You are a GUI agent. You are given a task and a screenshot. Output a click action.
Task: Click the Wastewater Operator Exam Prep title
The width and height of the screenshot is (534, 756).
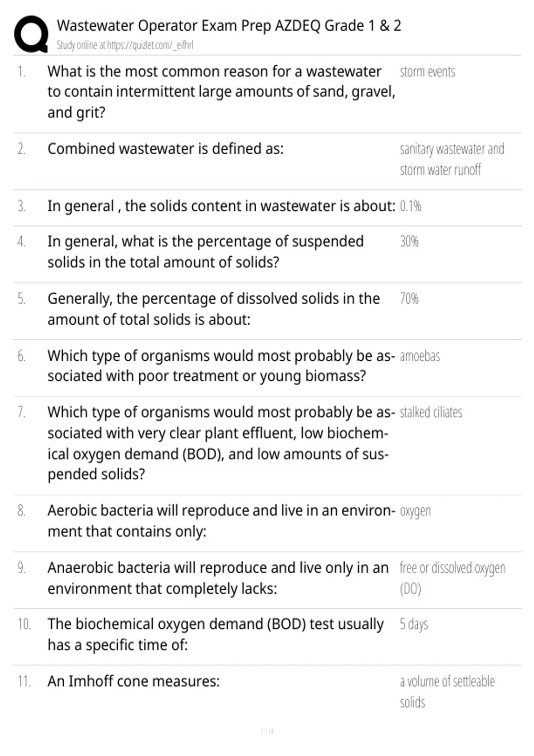point(229,26)
